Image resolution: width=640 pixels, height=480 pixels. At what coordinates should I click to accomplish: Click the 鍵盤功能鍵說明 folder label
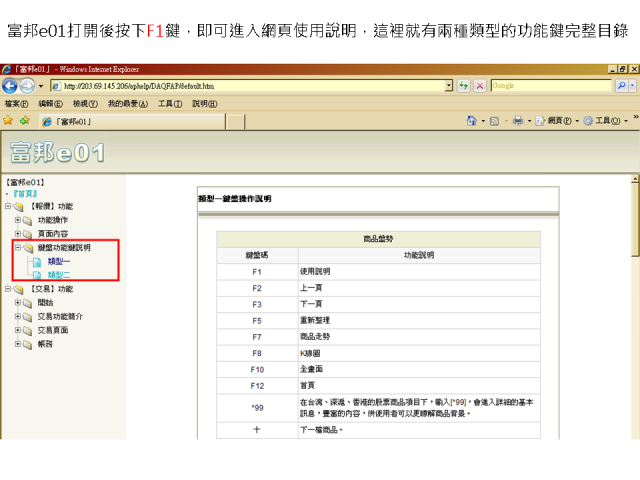coord(64,248)
